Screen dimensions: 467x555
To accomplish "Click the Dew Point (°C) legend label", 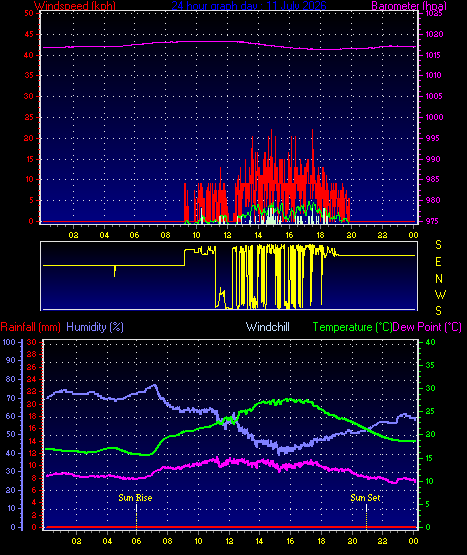I will point(427,327).
